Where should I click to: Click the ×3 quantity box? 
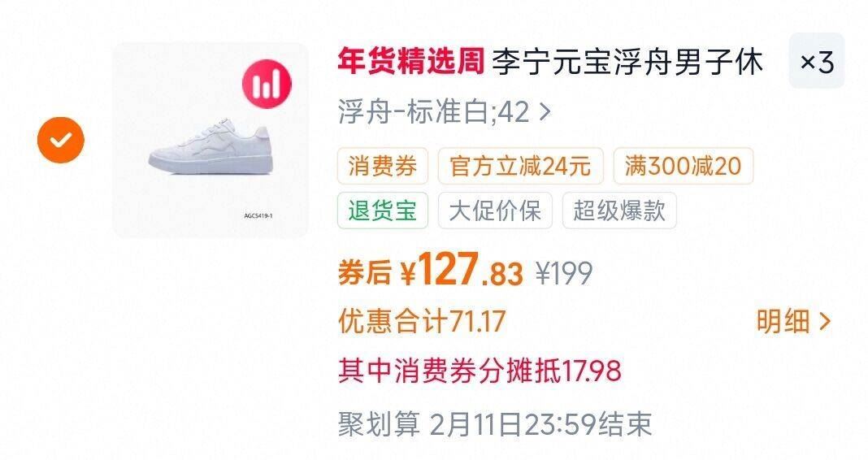tap(817, 61)
